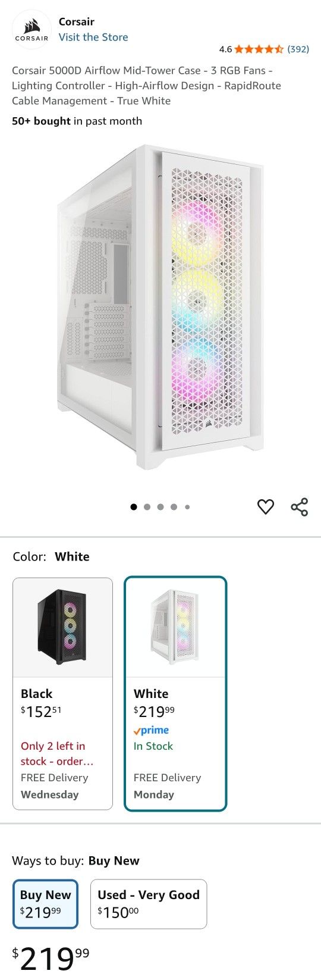Image resolution: width=321 pixels, height=980 pixels.
Task: Tap the heart wishlist icon
Action: point(265,507)
